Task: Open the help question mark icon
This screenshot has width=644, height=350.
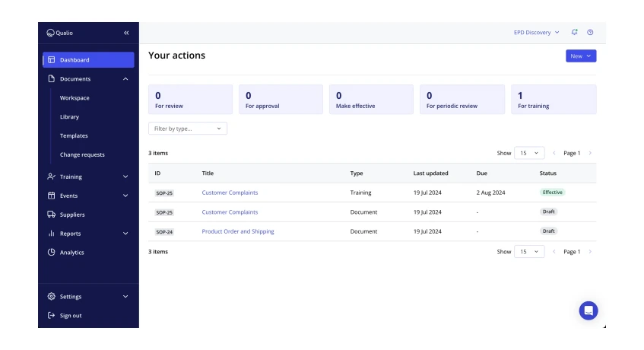Action: pyautogui.click(x=590, y=32)
